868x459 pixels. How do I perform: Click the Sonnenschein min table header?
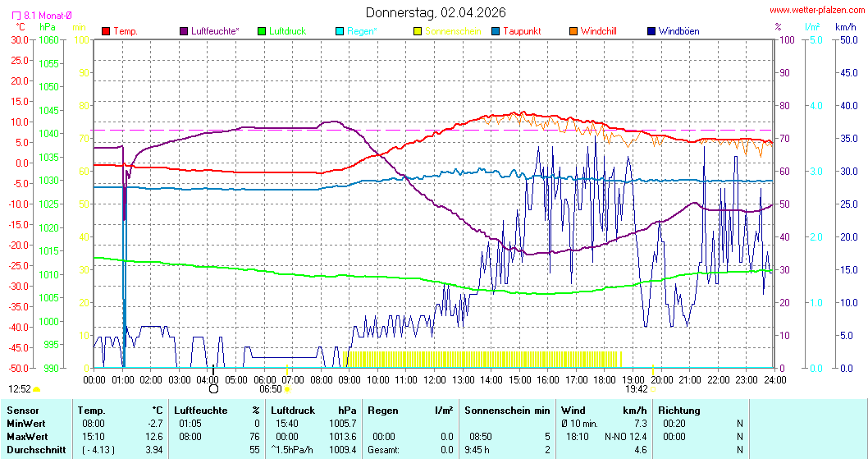(507, 410)
